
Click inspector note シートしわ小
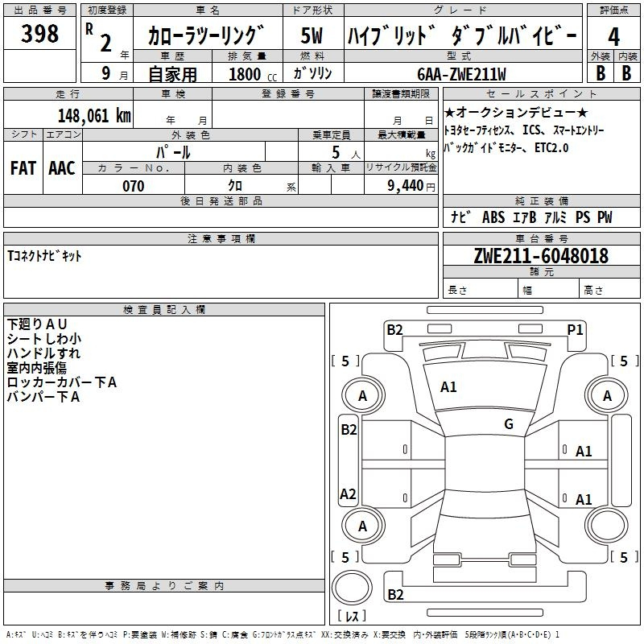point(44,339)
